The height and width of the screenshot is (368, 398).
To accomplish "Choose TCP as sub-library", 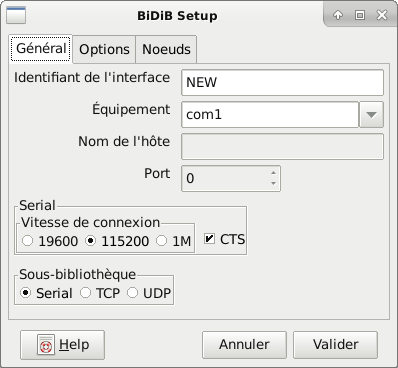I will (85, 293).
